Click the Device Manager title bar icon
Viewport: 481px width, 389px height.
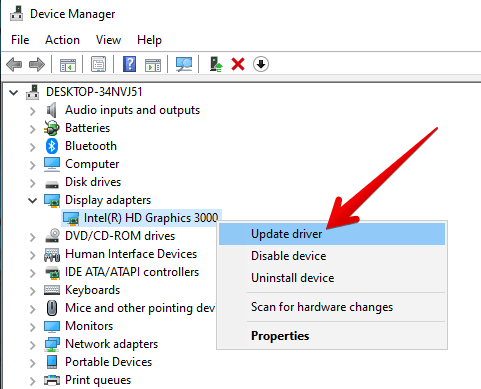point(16,14)
